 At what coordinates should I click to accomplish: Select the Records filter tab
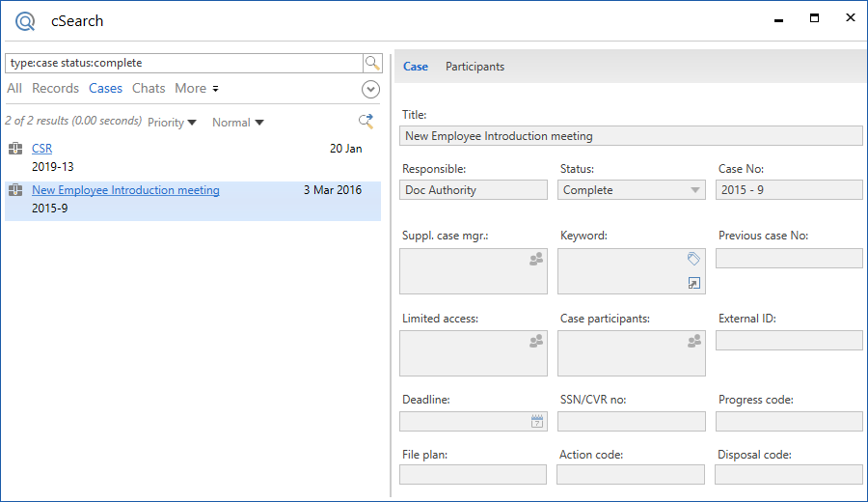pyautogui.click(x=55, y=89)
